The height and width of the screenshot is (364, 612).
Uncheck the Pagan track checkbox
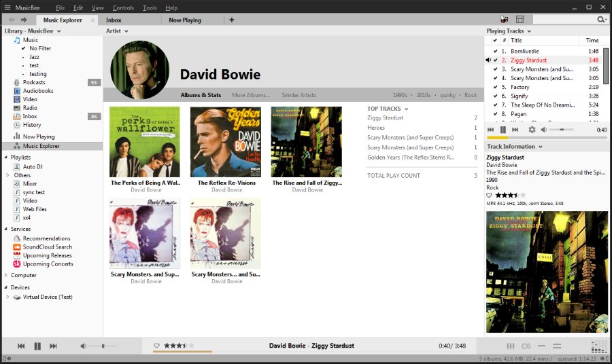coord(495,114)
